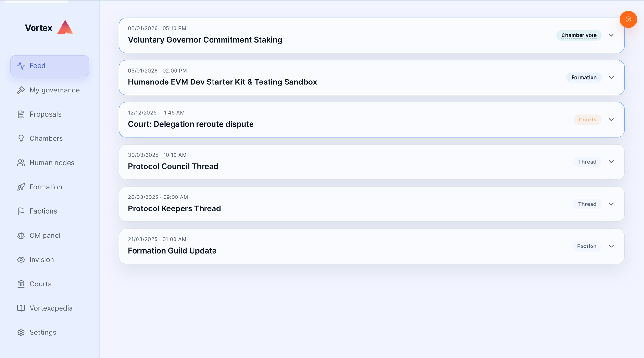Click the Formation badge on EVM Dev card

click(x=583, y=77)
